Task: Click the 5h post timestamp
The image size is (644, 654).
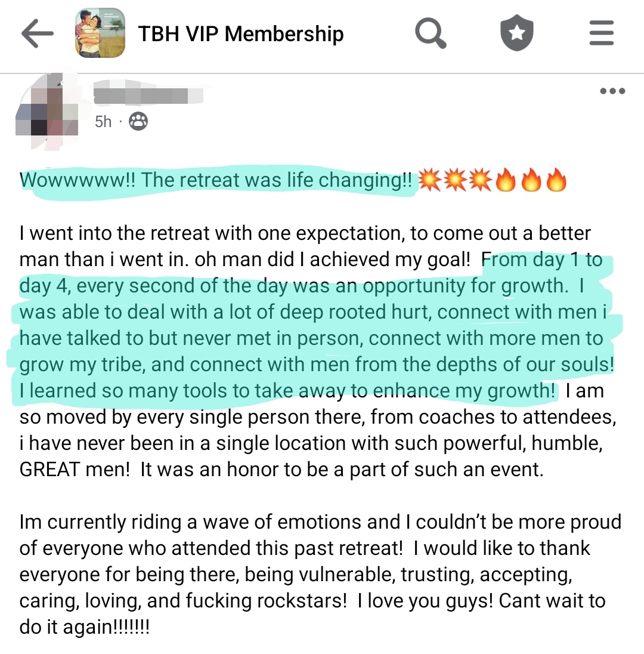Action: [103, 122]
